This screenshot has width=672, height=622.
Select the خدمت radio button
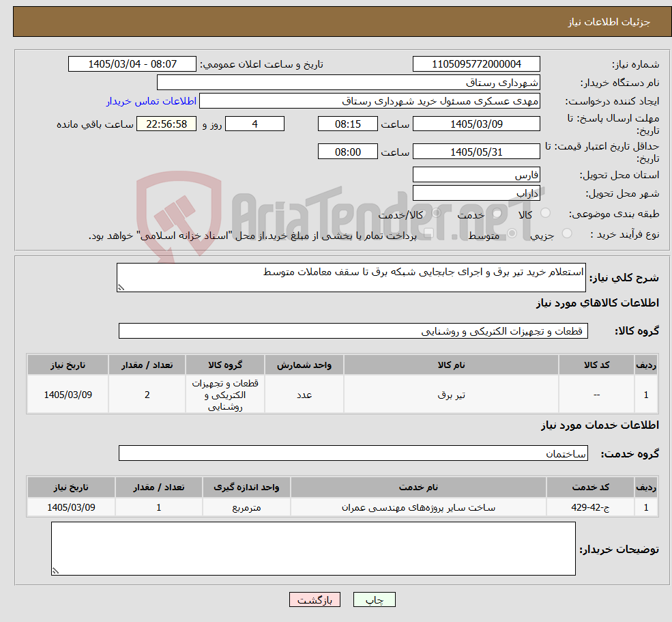point(497,213)
